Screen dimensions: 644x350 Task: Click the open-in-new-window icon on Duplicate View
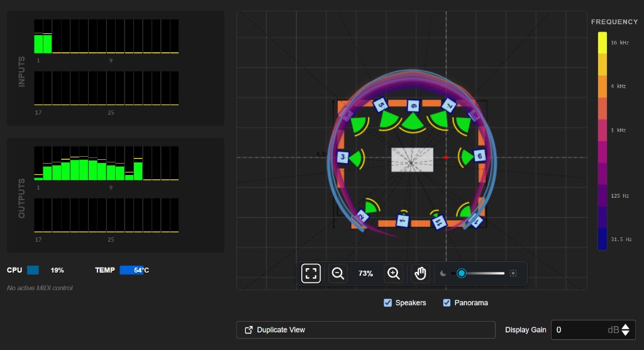click(248, 330)
